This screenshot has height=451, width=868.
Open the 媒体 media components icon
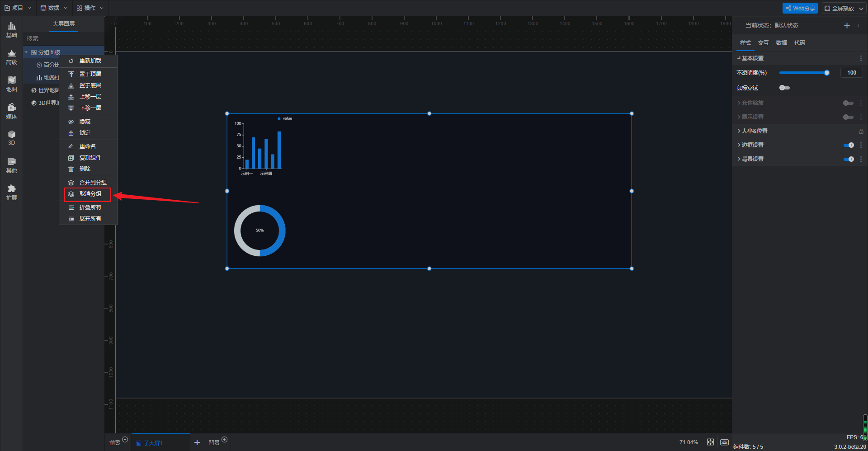[11, 111]
